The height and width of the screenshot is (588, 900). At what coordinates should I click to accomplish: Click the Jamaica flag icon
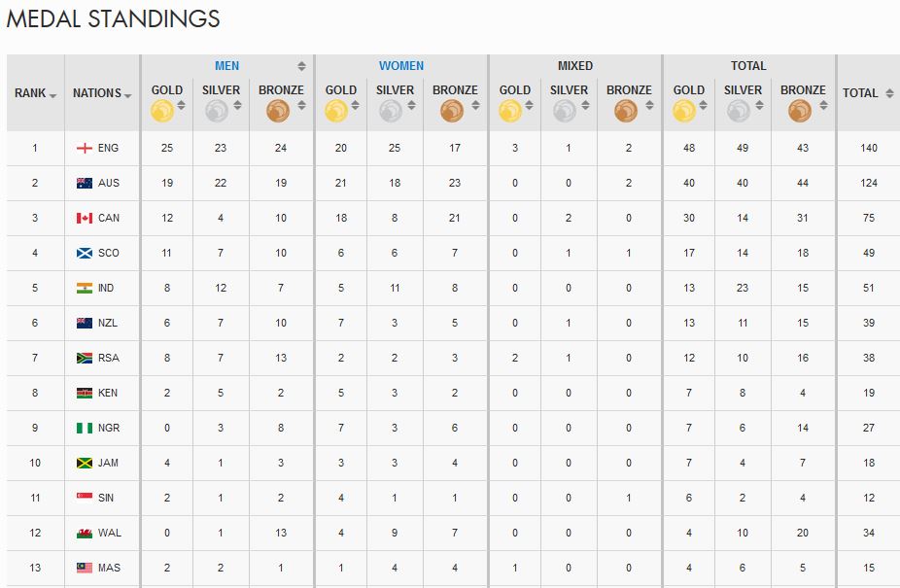[x=85, y=463]
